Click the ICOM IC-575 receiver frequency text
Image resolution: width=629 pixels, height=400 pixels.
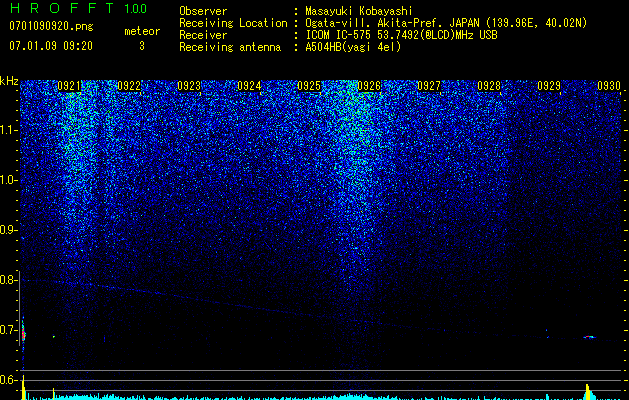coord(401,35)
